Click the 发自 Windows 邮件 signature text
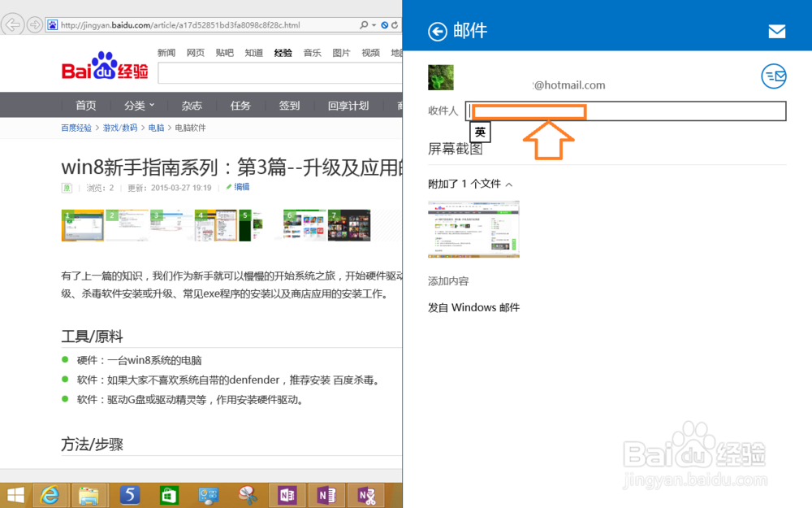The height and width of the screenshot is (508, 812). pos(474,307)
